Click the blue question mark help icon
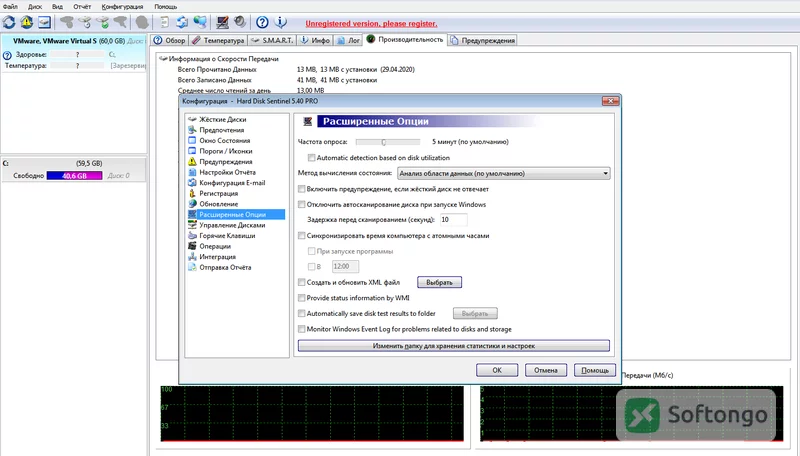Image resolution: width=800 pixels, height=456 pixels. [x=262, y=22]
